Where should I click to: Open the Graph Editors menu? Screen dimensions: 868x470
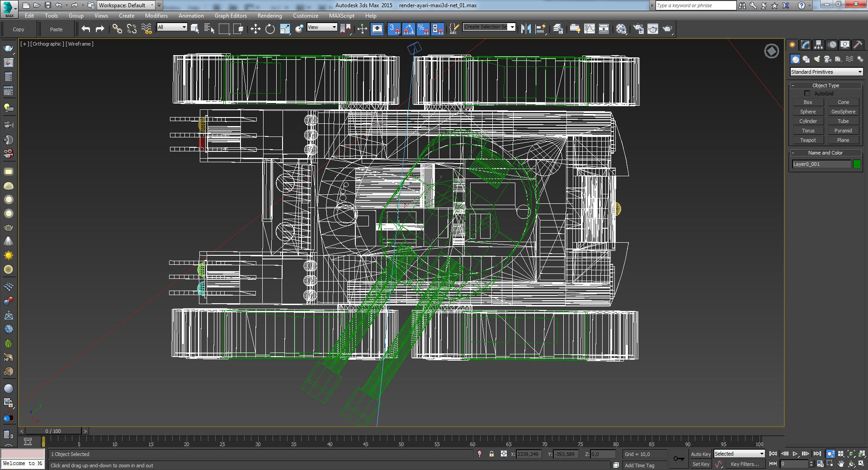tap(231, 16)
